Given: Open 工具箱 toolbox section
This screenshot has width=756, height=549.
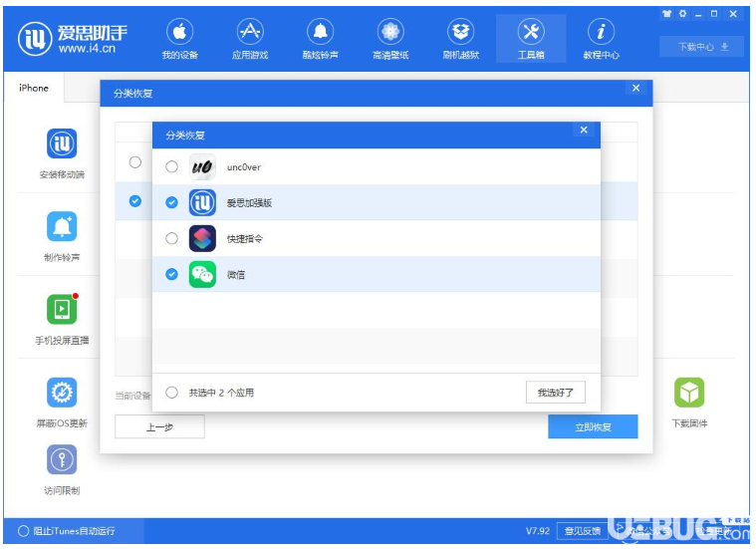Looking at the screenshot, I should pyautogui.click(x=531, y=40).
